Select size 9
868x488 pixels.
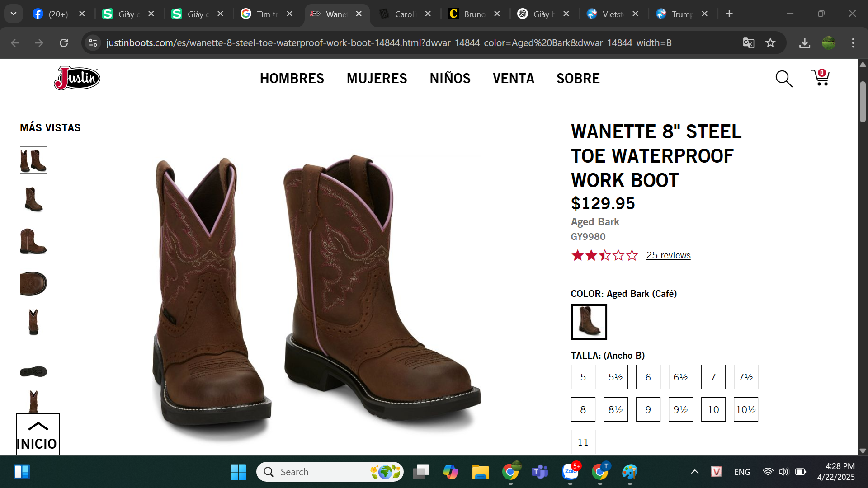(648, 409)
